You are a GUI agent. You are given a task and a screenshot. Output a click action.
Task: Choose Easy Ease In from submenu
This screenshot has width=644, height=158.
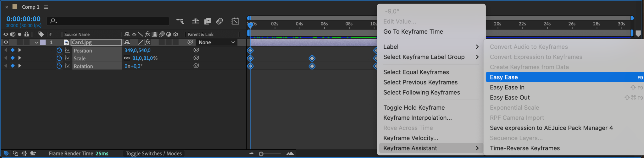point(507,87)
